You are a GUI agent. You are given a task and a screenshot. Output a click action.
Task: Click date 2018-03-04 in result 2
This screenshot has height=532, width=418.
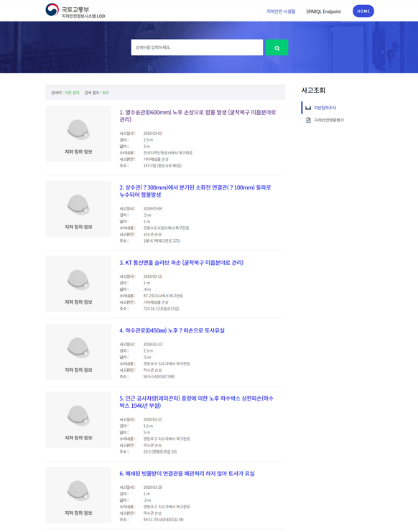153,209
